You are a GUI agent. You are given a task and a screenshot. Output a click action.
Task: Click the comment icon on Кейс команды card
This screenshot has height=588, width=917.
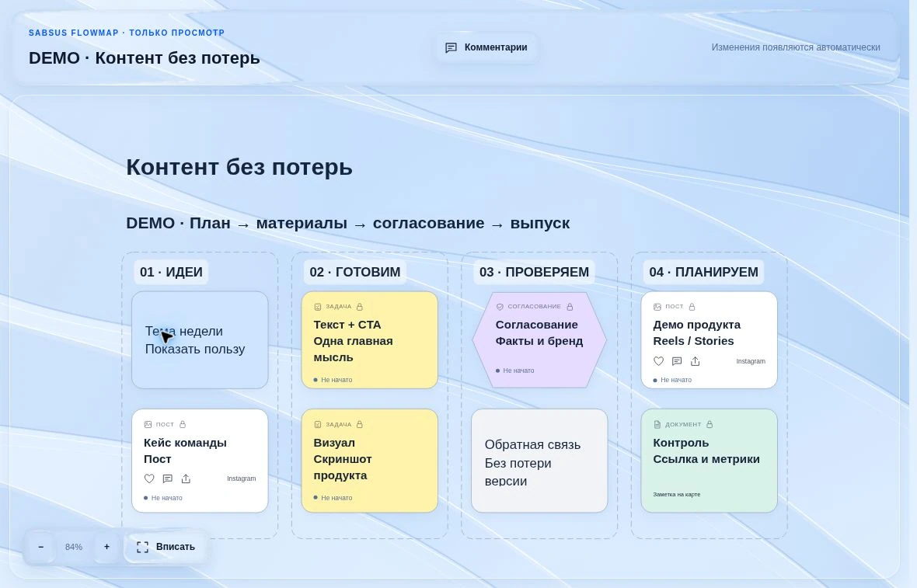[x=167, y=478]
